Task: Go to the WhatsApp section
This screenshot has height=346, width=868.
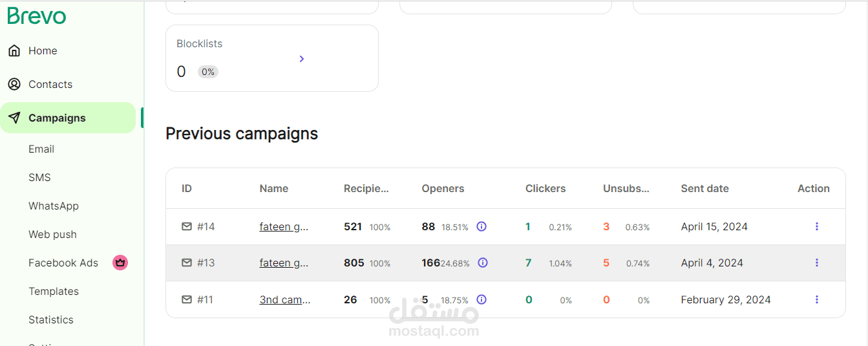Action: click(54, 206)
